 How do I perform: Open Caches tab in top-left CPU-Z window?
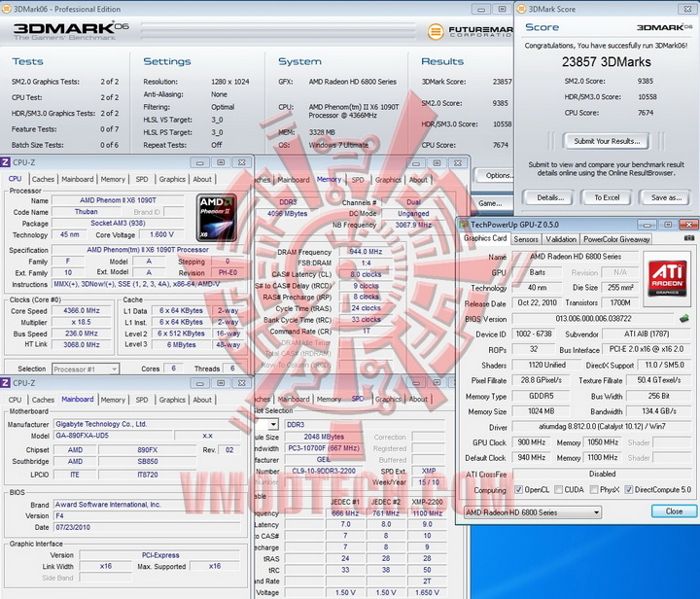tap(44, 179)
